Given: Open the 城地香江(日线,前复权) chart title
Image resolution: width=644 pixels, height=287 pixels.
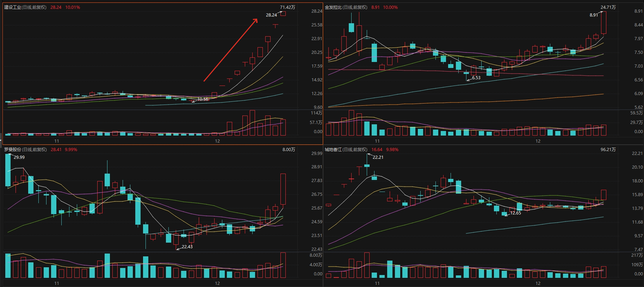Looking at the screenshot, I should pos(346,149).
